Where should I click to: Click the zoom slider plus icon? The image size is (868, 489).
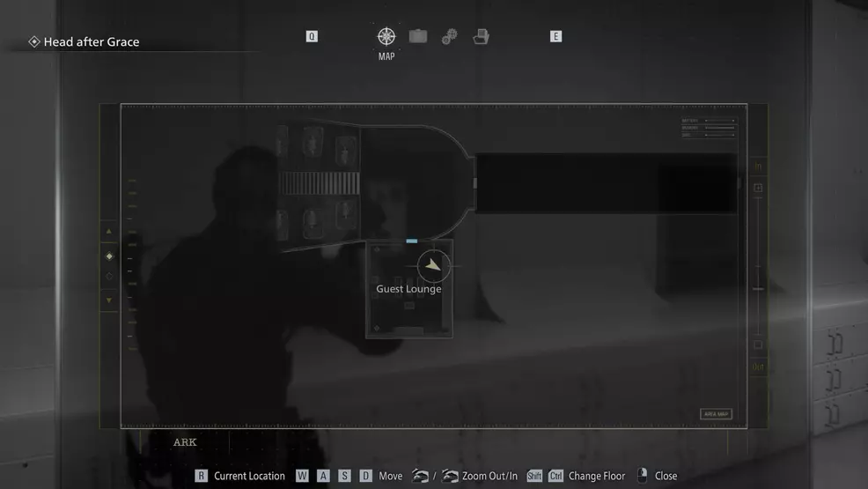click(x=758, y=188)
